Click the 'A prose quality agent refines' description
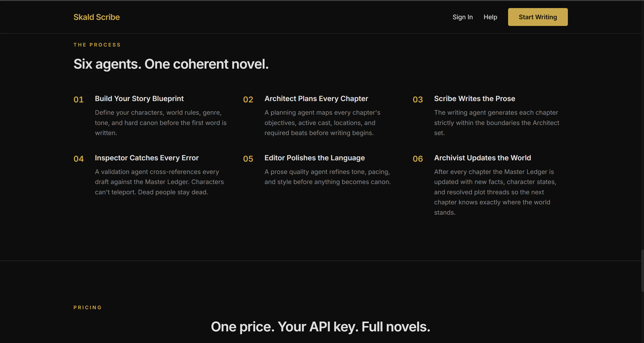Viewport: 644px width, 343px height. (x=328, y=177)
